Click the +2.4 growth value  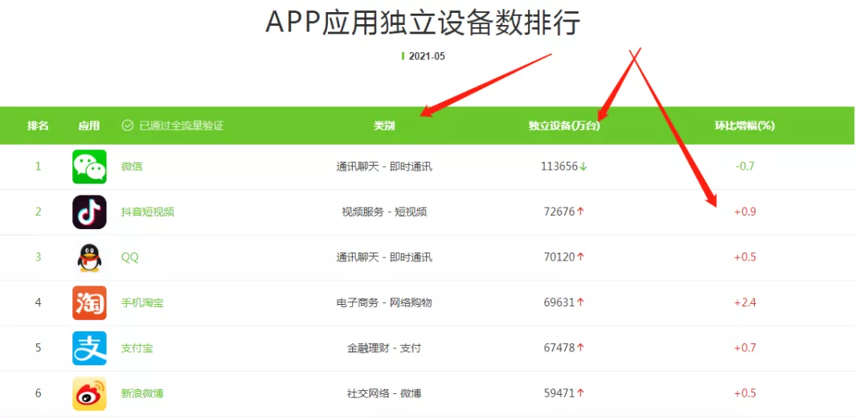[744, 302]
